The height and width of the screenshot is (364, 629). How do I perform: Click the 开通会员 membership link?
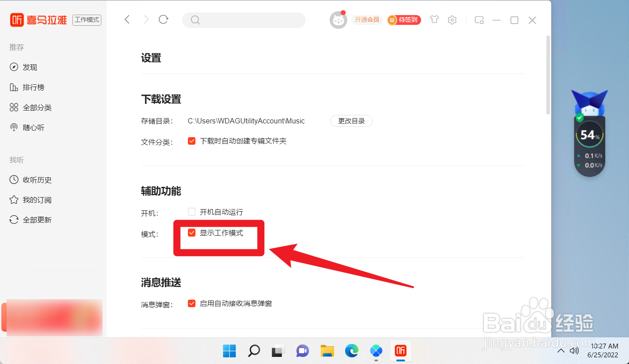(x=366, y=20)
